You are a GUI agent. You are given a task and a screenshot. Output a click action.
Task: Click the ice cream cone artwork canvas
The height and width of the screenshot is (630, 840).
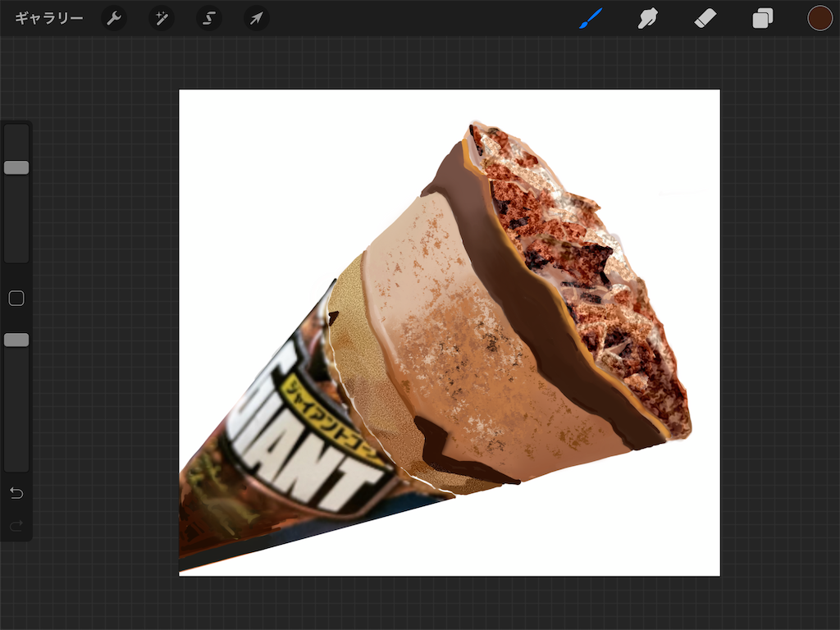(450, 333)
